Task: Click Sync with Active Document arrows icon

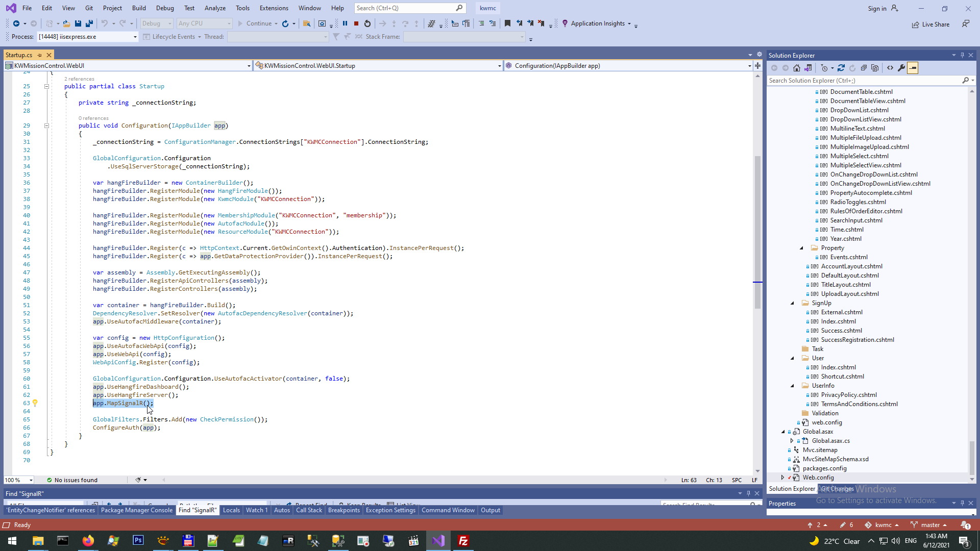Action: point(841,68)
